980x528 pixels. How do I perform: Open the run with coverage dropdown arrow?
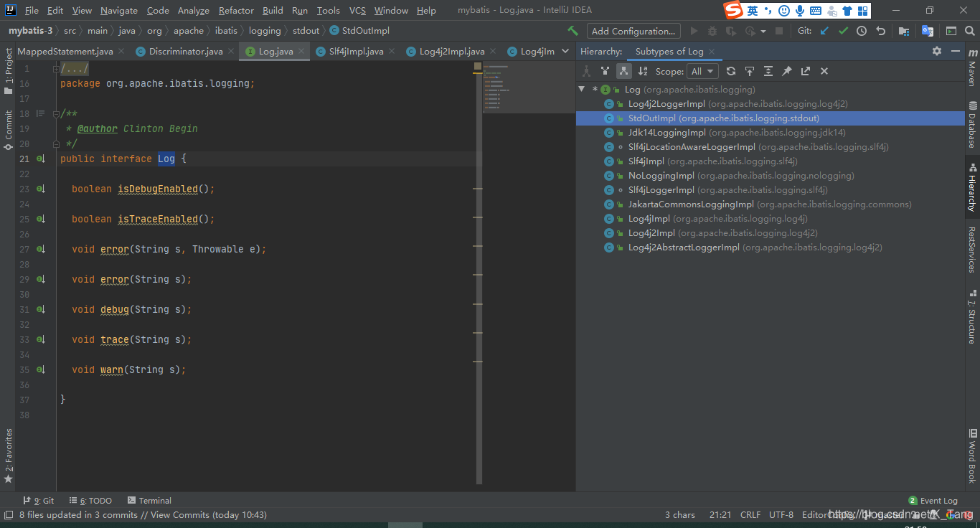click(x=763, y=31)
